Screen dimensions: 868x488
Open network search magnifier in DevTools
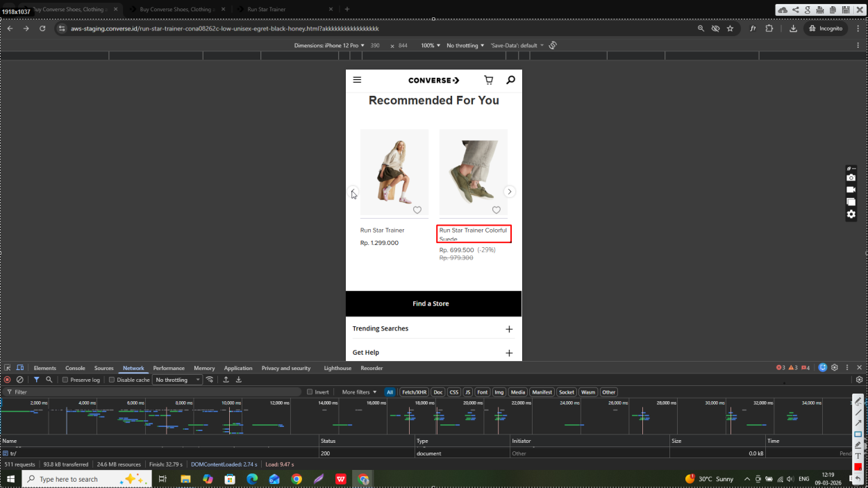click(x=49, y=380)
